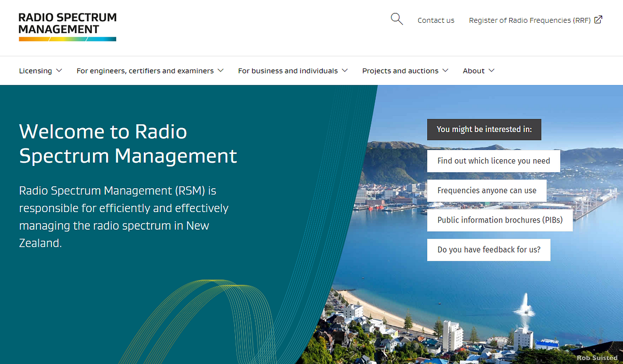Click the Radio Spectrum Management logo
Viewport: 623px width, 364px height.
(67, 26)
